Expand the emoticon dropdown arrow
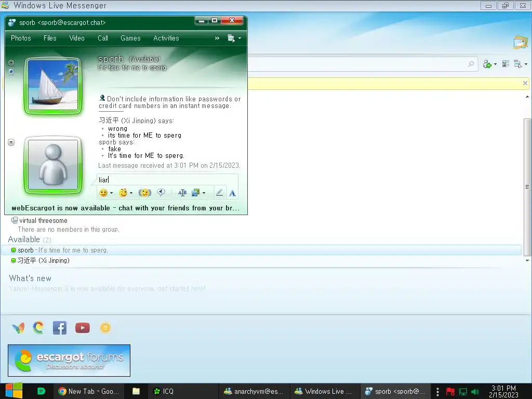532x399 pixels. pyautogui.click(x=111, y=193)
